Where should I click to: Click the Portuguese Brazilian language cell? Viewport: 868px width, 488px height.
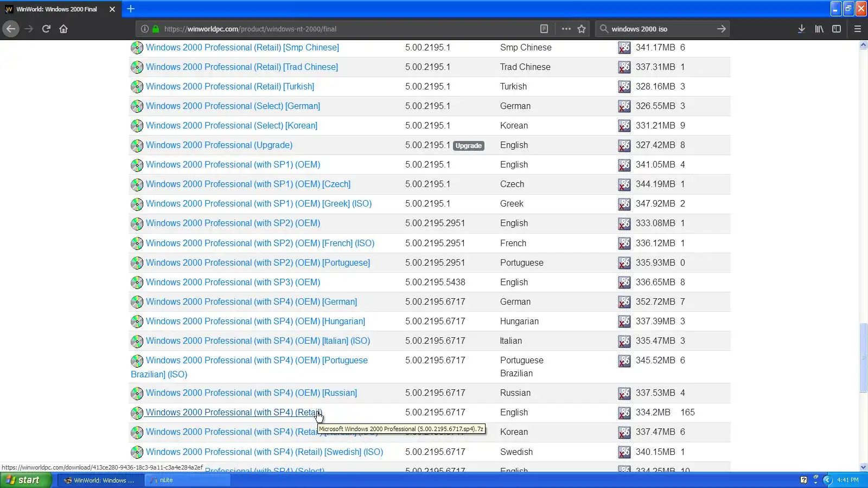point(521,367)
